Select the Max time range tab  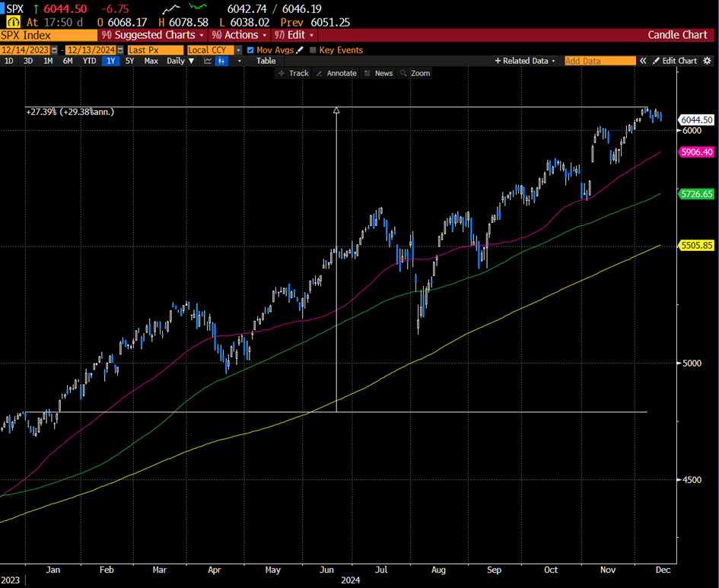[151, 61]
